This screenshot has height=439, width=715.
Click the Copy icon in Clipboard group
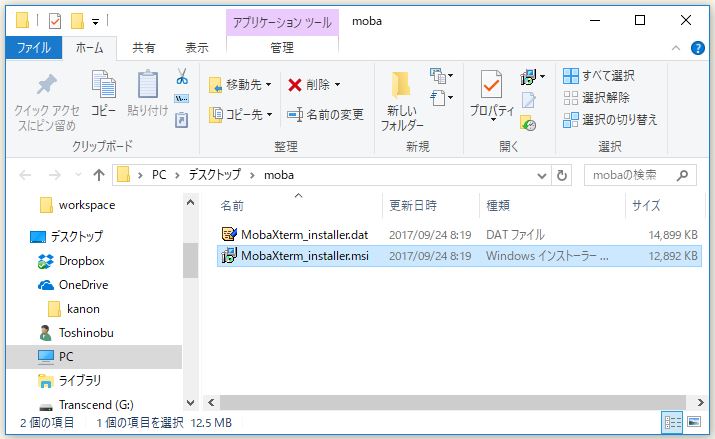tap(104, 84)
